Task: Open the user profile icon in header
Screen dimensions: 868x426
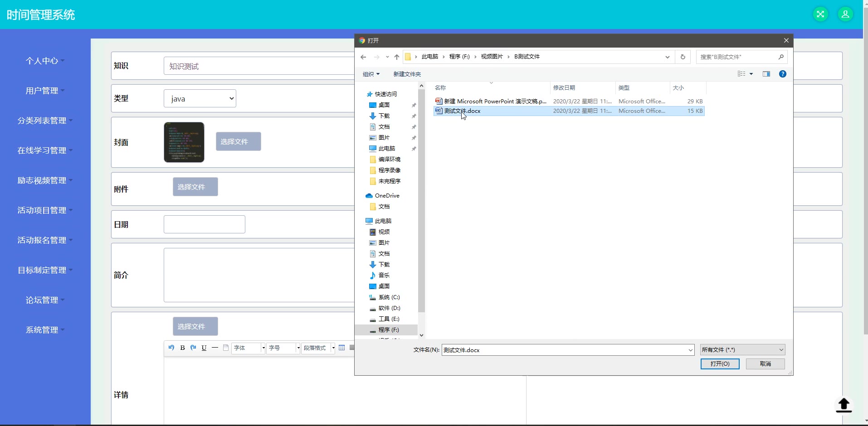Action: click(x=845, y=14)
